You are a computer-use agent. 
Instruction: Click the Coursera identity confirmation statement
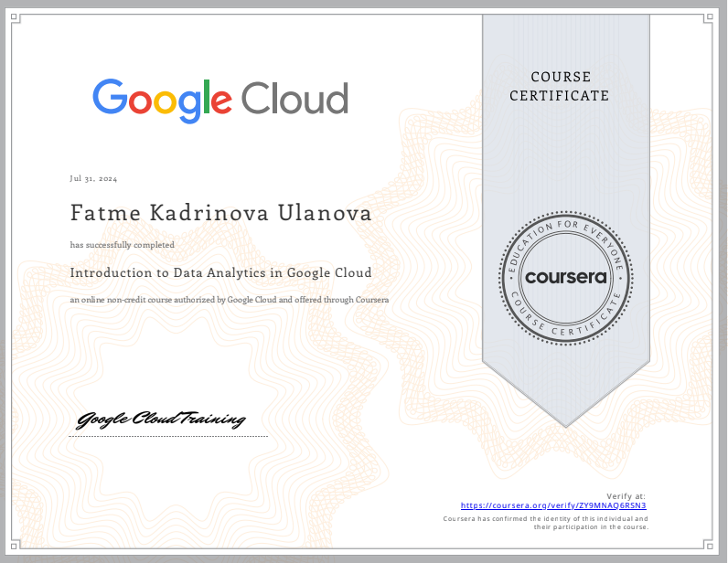[x=546, y=523]
